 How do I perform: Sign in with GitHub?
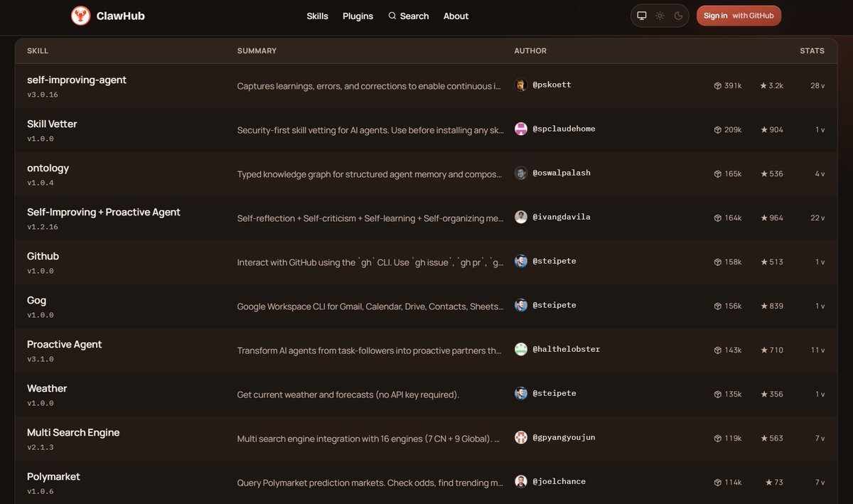coord(739,16)
